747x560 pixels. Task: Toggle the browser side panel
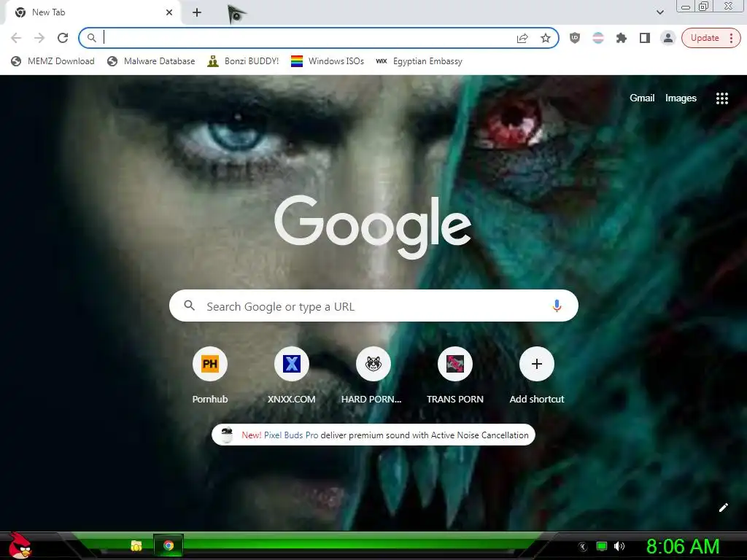(645, 38)
